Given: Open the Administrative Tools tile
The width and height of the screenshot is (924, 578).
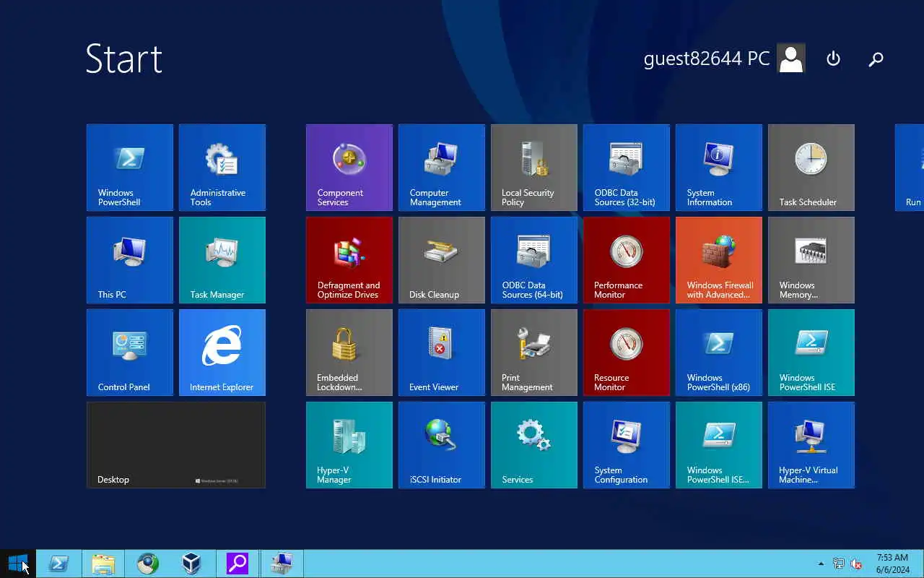Looking at the screenshot, I should 222,168.
